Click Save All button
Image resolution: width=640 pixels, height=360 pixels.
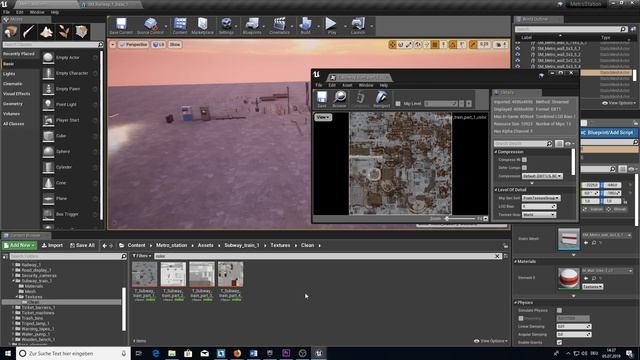pos(82,245)
